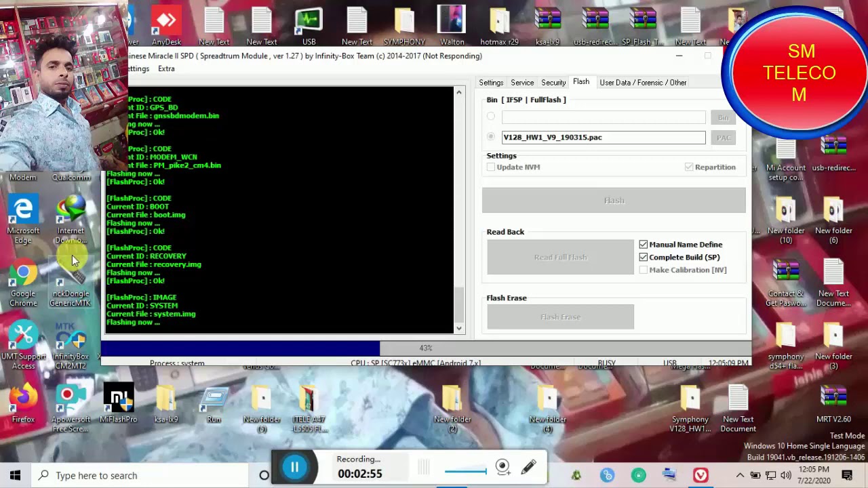868x488 pixels.
Task: Click the PAC path field V128_HW1_V9_190315.pac
Action: [x=604, y=138]
